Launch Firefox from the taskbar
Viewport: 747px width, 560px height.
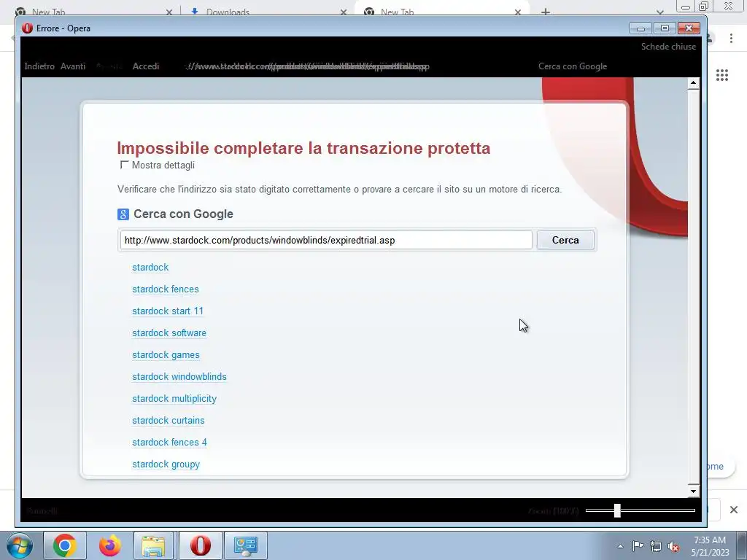(x=110, y=545)
